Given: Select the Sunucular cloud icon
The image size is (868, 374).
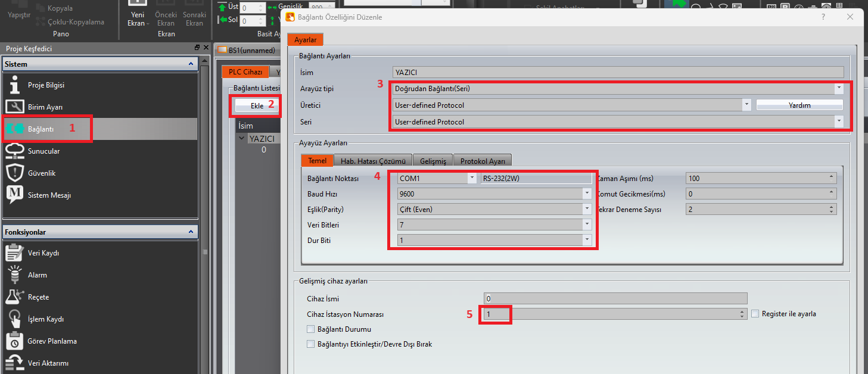Looking at the screenshot, I should click(14, 151).
